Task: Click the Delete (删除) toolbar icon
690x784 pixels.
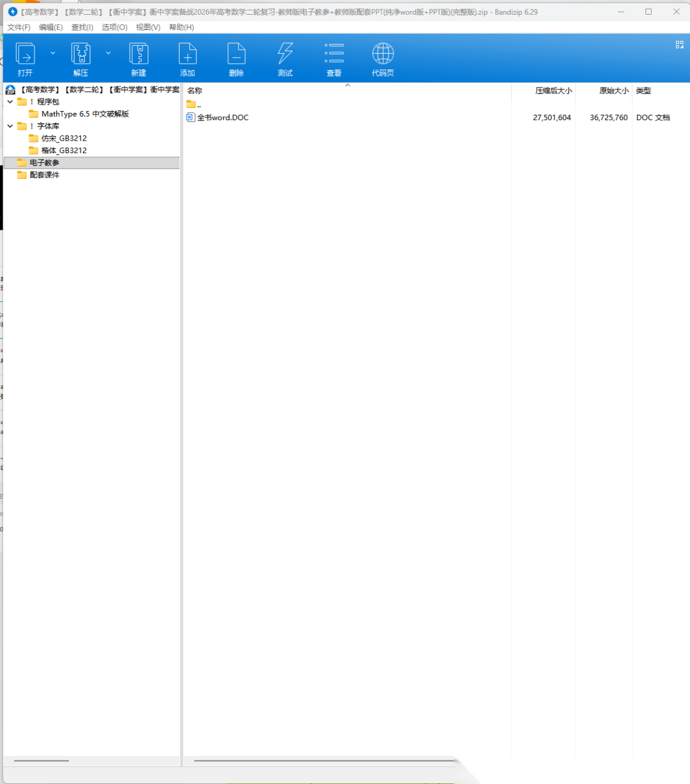Action: click(x=236, y=55)
